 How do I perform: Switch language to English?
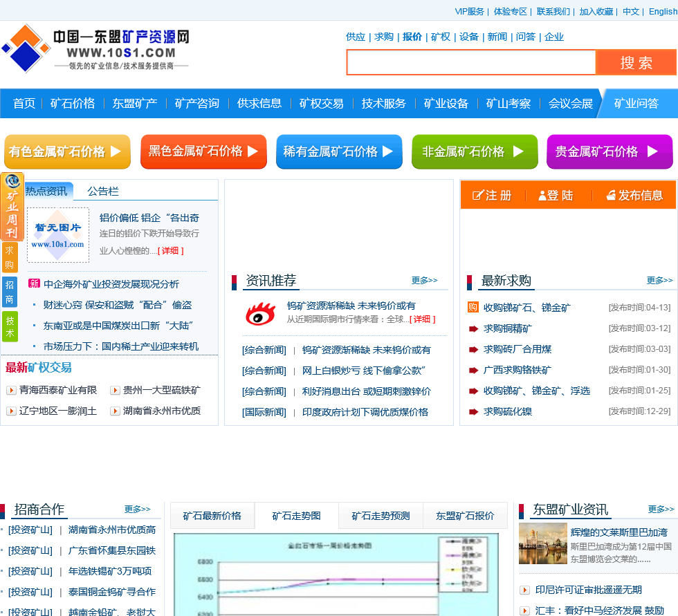pos(663,12)
